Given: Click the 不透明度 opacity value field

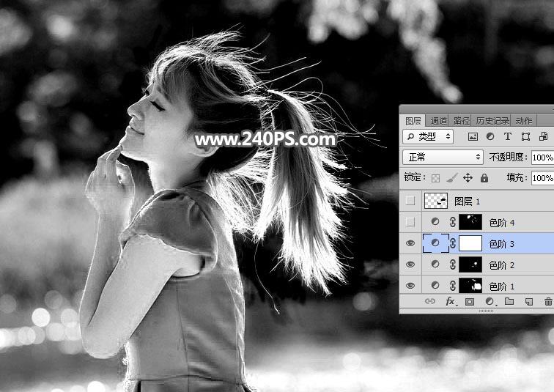Looking at the screenshot, I should (543, 157).
